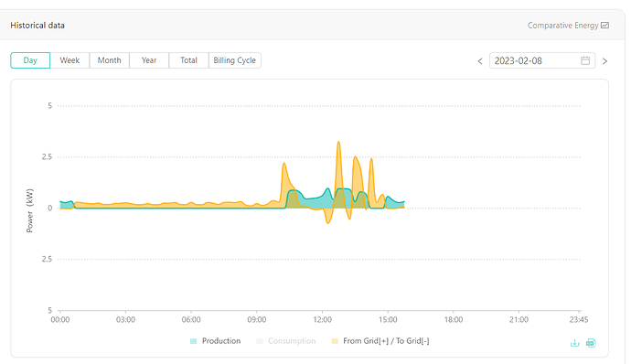Screen dimensions: 631x364
Task: Click the 09:00 time axis label
Action: point(257,320)
